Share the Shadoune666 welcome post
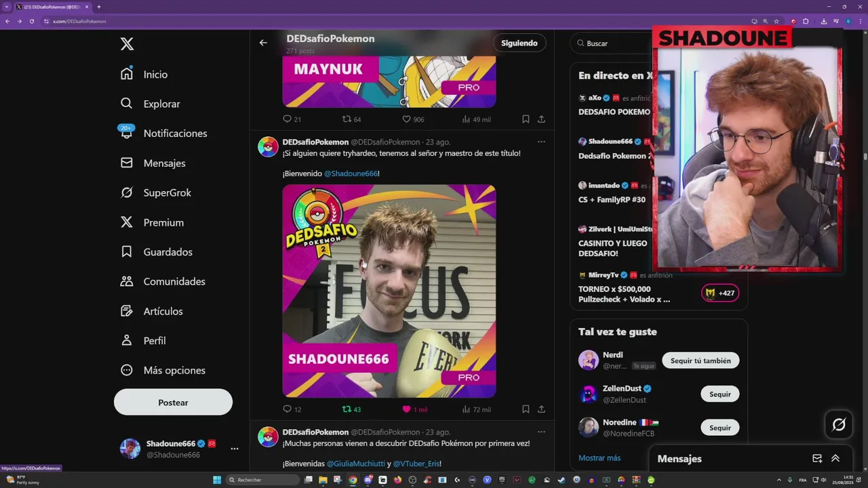This screenshot has width=868, height=488. (x=541, y=409)
